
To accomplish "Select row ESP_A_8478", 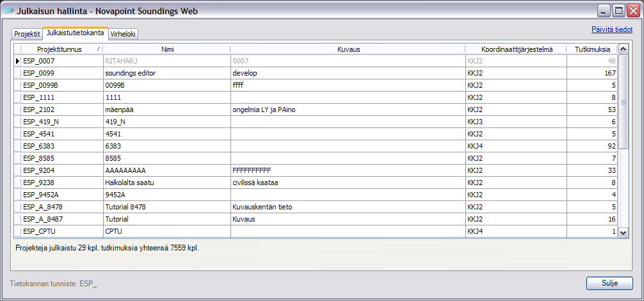I will [316, 207].
